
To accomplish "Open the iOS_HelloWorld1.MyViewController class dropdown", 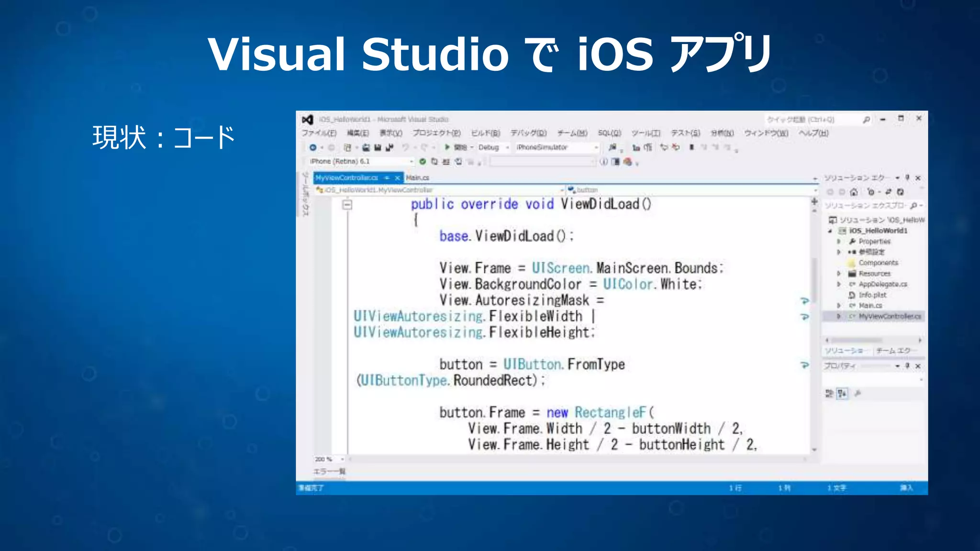I will (439, 190).
